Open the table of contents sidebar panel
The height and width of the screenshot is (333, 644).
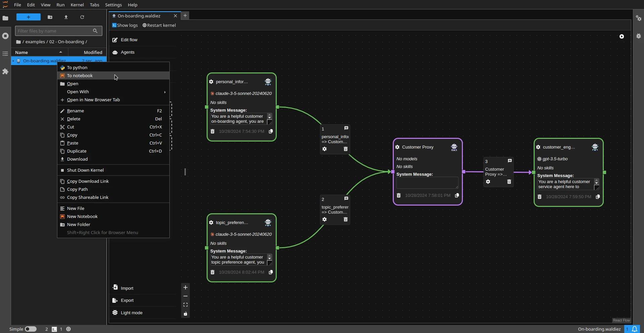[x=5, y=54]
